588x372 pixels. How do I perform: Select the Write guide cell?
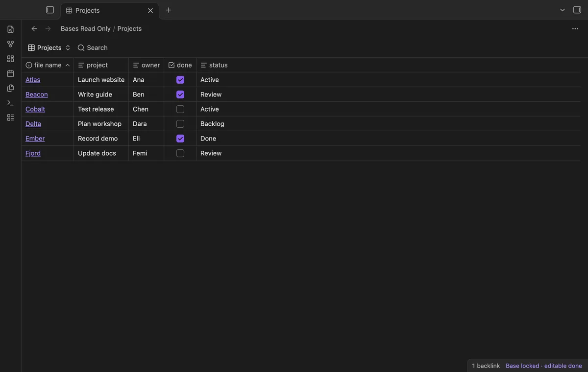(x=101, y=94)
